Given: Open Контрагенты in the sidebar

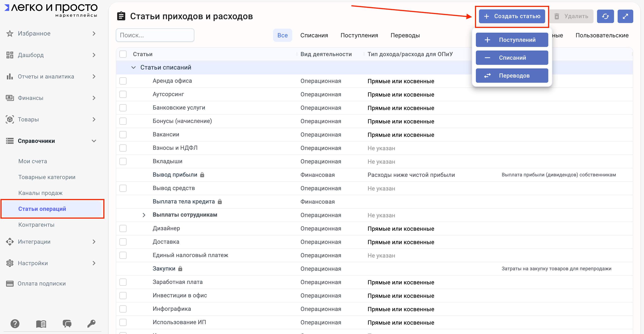Looking at the screenshot, I should coord(36,224).
